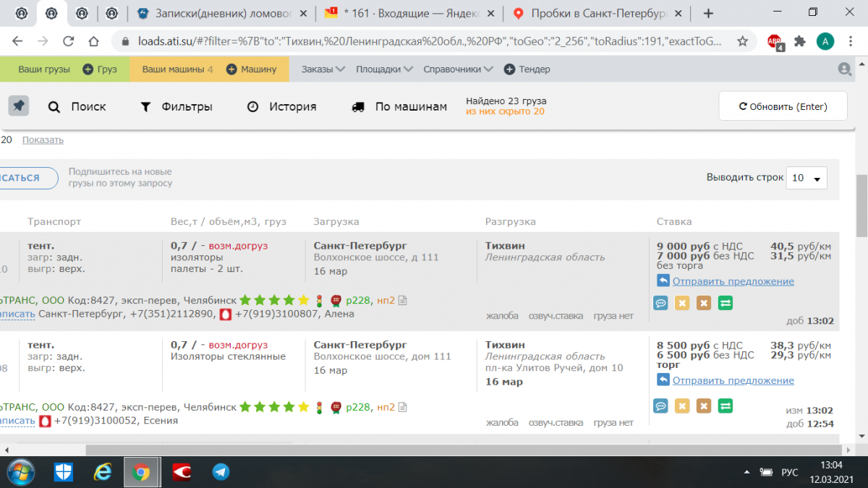Viewport: 868px width, 488px height.
Task: Click the red seal badge in first cargo row
Action: tap(336, 300)
